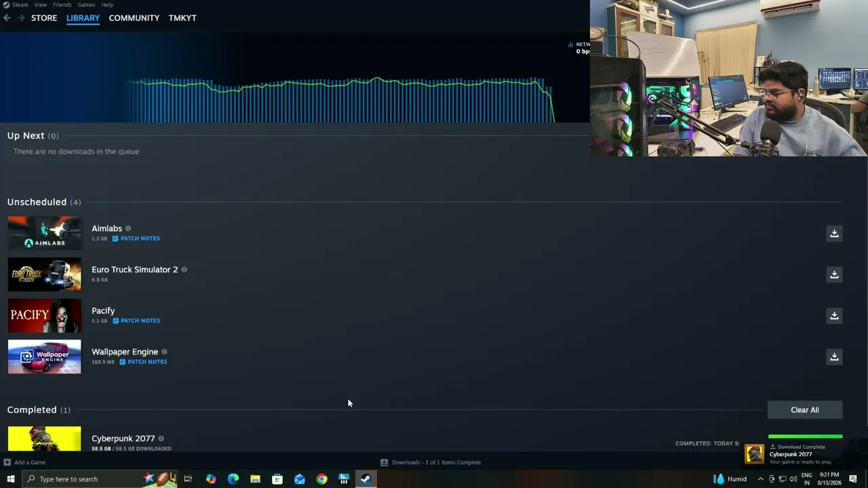Open info icon next to Euro Truck Simulator 2

[x=184, y=270]
